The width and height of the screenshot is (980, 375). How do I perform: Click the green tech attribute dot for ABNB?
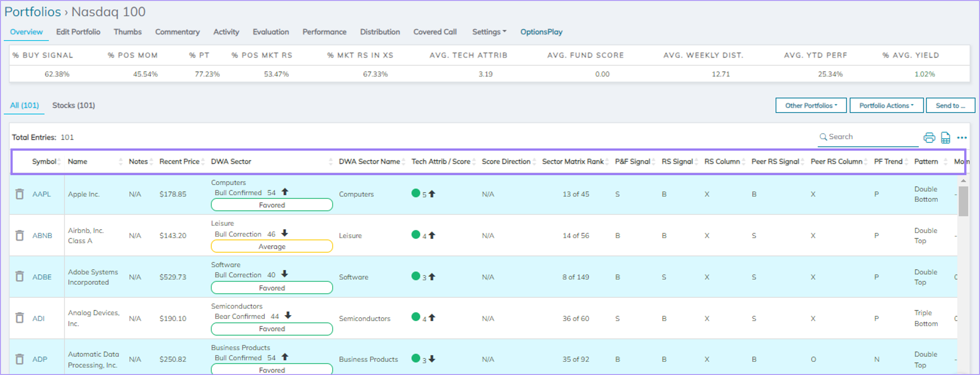click(x=416, y=235)
